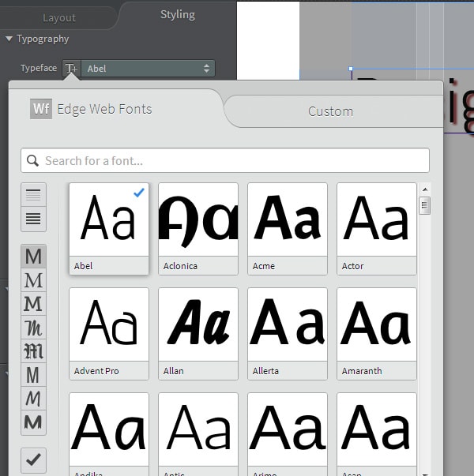Viewport: 474px width, 476px height.
Task: Filter fonts by serif M icon
Action: [x=33, y=280]
